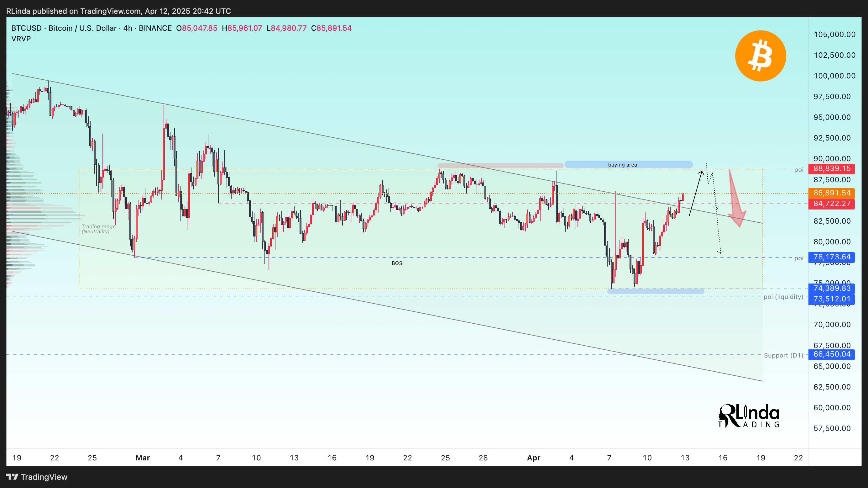Click the 'poi (liquidity)' label
The image size is (868, 488).
783,297
